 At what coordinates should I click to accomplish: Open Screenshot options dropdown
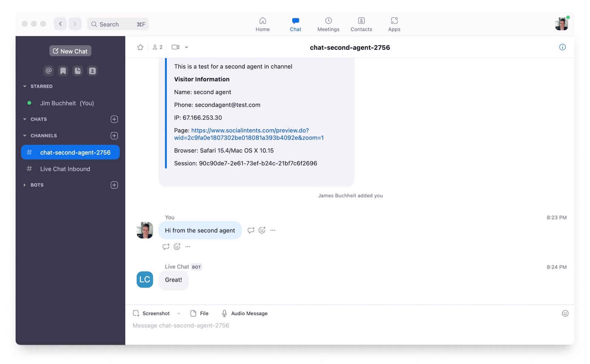(x=179, y=314)
